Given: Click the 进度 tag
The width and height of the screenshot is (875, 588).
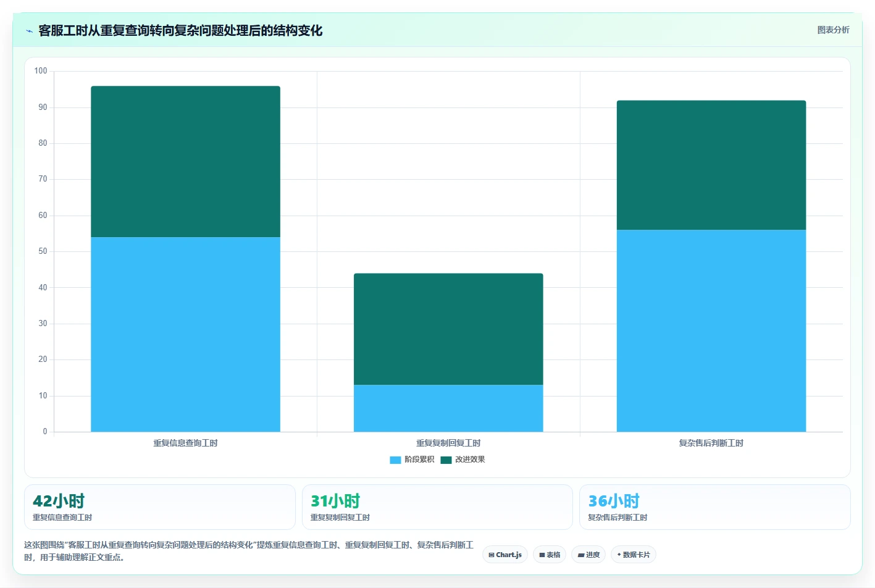Looking at the screenshot, I should pos(588,555).
